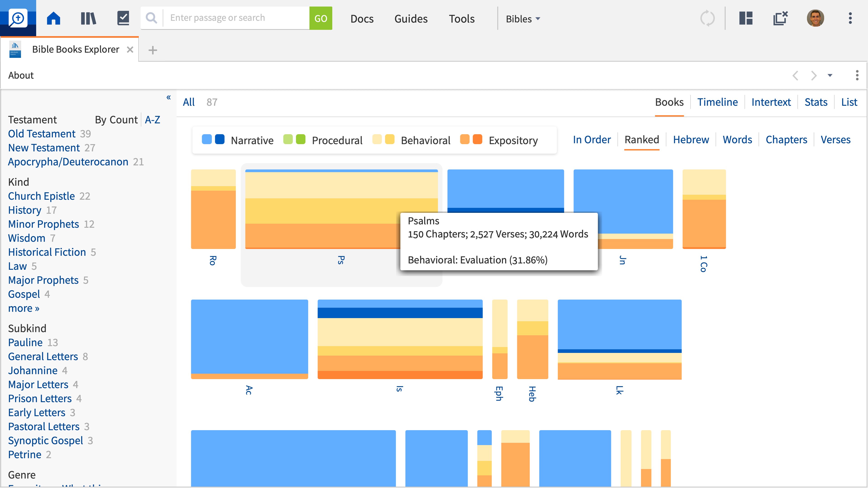Screen dimensions: 868x488
Task: Size books by Verses
Action: coord(835,139)
